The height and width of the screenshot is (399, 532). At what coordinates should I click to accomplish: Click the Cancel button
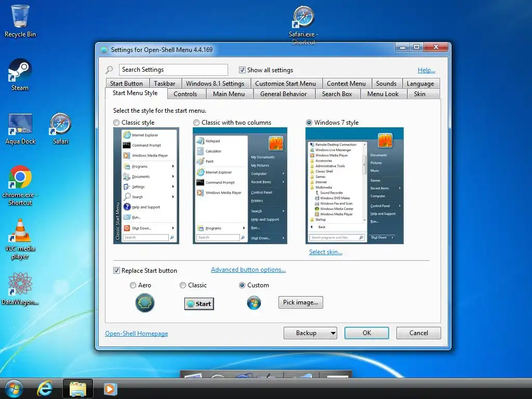click(x=419, y=333)
